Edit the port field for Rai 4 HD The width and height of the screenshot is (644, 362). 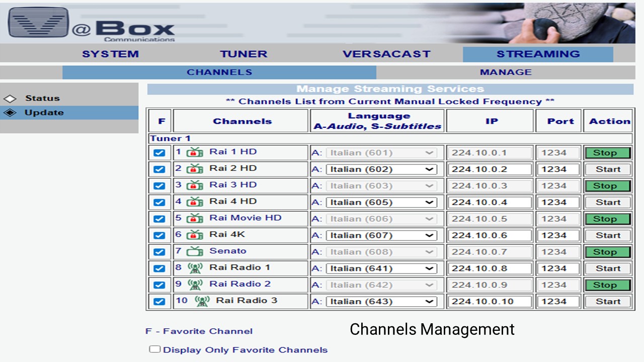pyautogui.click(x=558, y=203)
